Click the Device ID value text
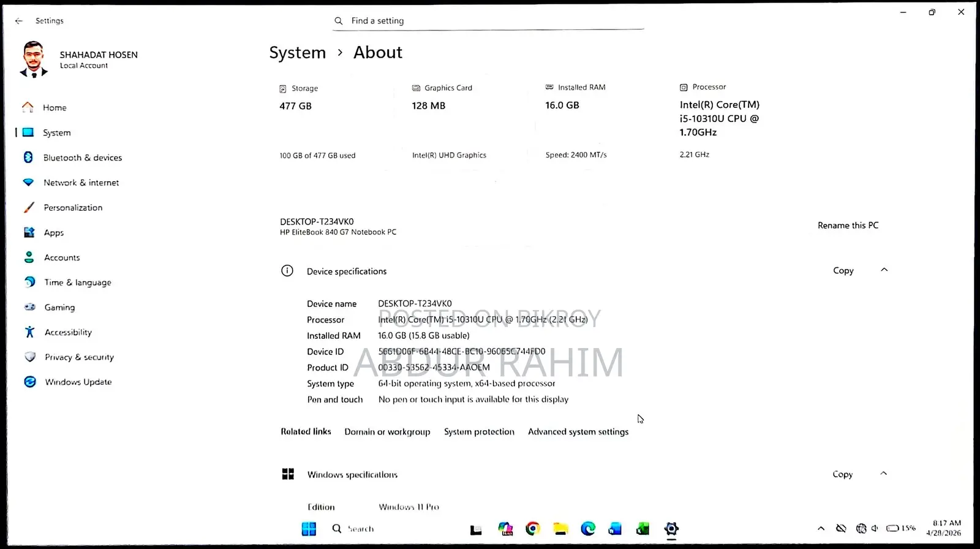Image resolution: width=980 pixels, height=549 pixels. tap(462, 352)
